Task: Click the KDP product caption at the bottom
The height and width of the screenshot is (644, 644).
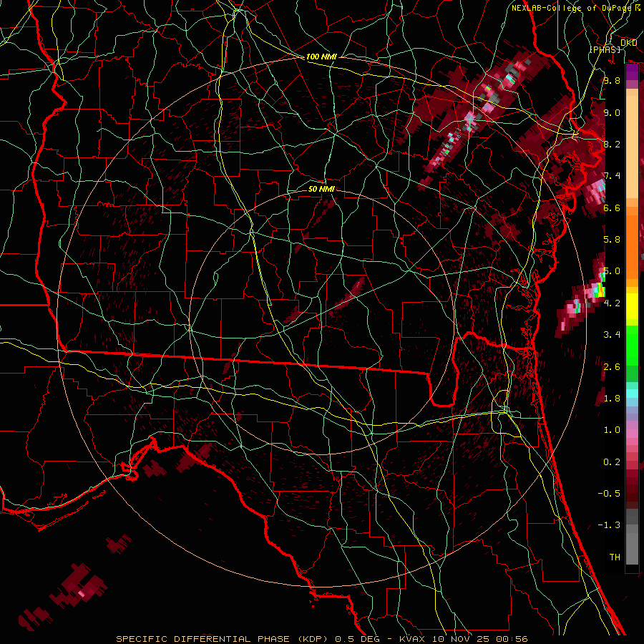Action: pos(321,639)
